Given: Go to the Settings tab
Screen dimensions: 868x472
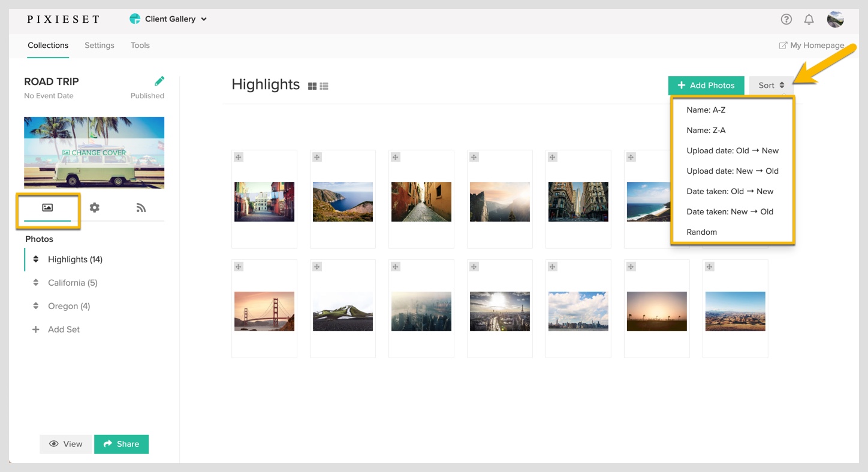Looking at the screenshot, I should 100,46.
